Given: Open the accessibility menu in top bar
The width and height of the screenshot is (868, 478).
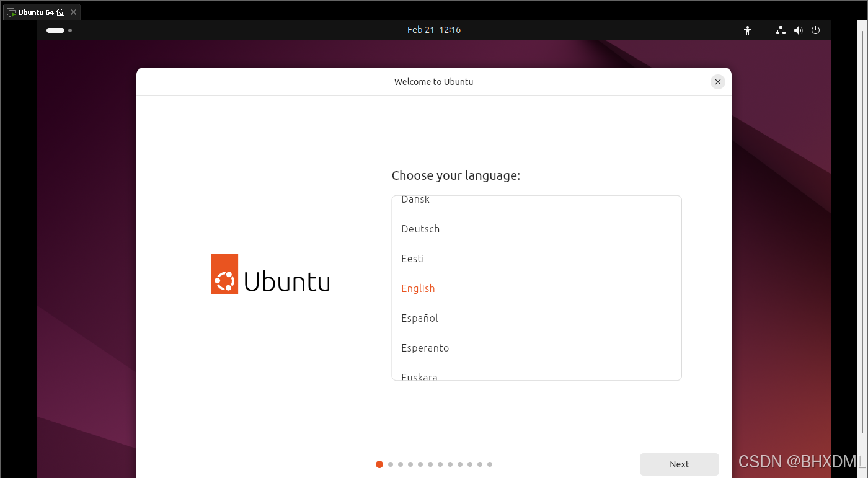Looking at the screenshot, I should [748, 30].
